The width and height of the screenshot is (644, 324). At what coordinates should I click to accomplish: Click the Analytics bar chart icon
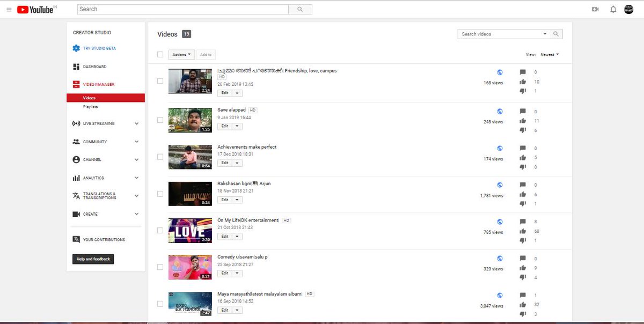76,178
